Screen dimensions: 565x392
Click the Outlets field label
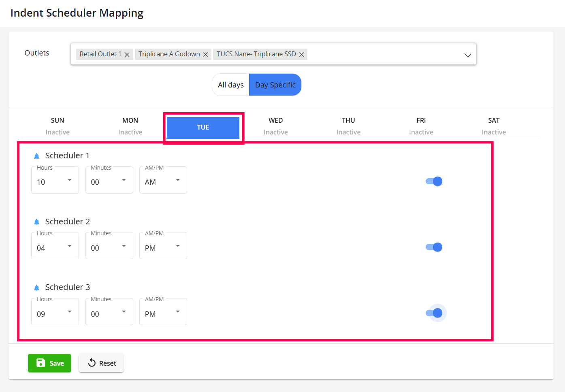(x=37, y=53)
